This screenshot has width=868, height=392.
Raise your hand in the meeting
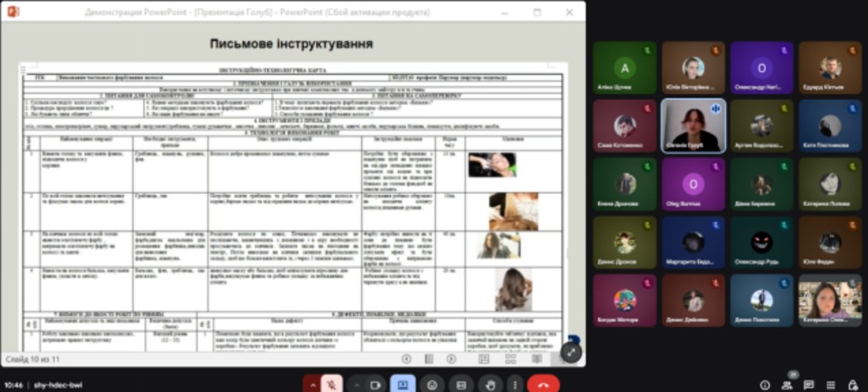490,385
